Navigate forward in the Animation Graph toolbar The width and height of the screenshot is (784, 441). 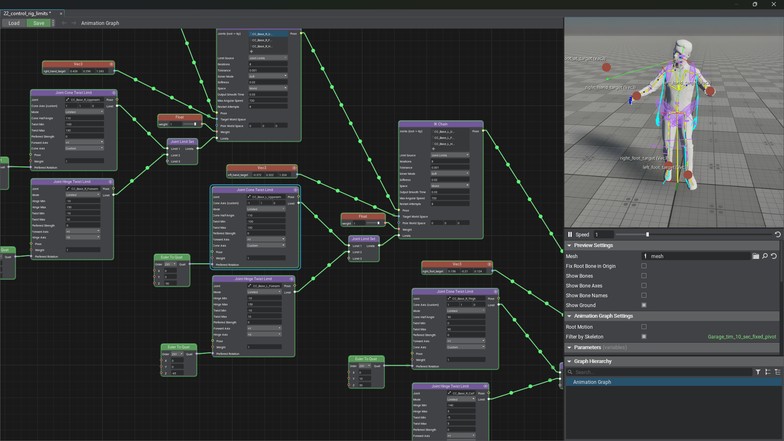pos(74,23)
